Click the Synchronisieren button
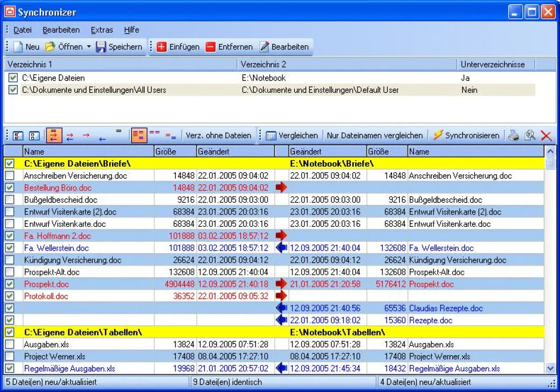 (x=466, y=135)
